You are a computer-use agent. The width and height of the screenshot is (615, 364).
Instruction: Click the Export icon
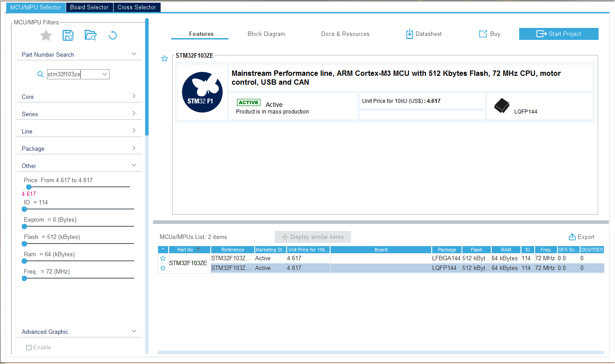(572, 237)
